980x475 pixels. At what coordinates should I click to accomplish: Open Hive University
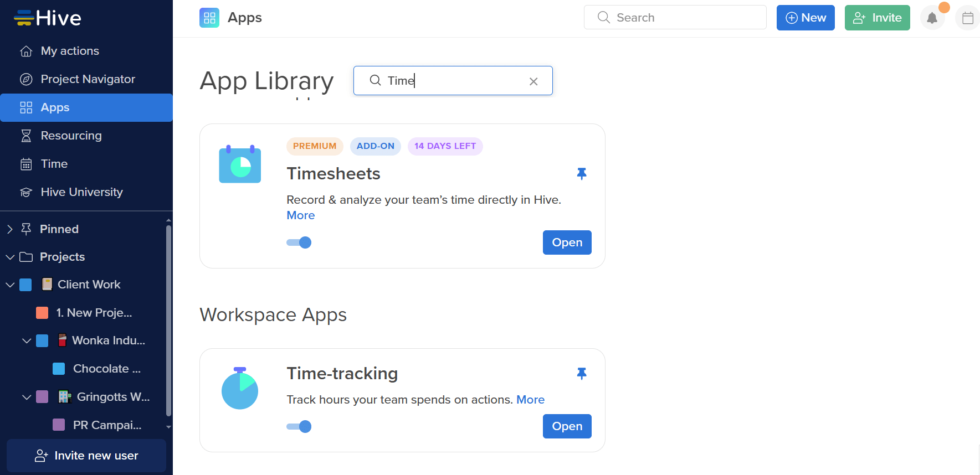(86, 192)
